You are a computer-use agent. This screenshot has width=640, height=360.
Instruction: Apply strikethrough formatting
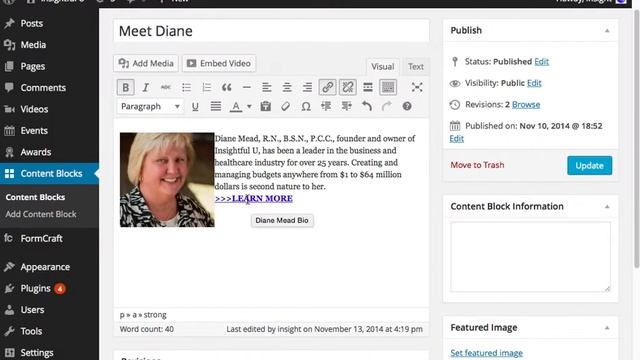[x=166, y=87]
